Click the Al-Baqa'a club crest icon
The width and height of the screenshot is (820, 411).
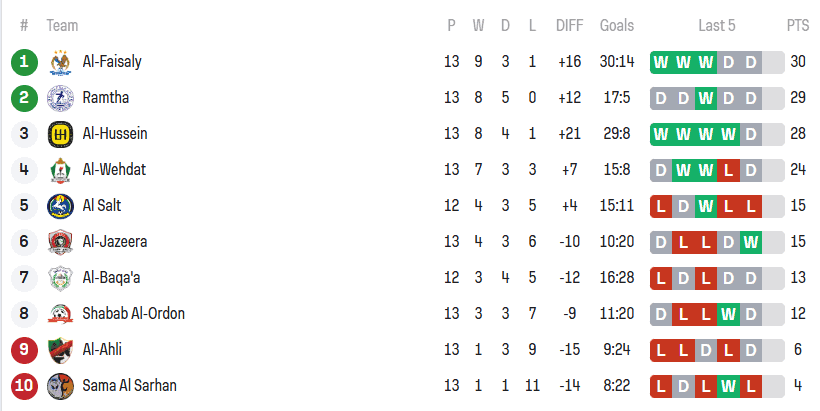tap(60, 278)
